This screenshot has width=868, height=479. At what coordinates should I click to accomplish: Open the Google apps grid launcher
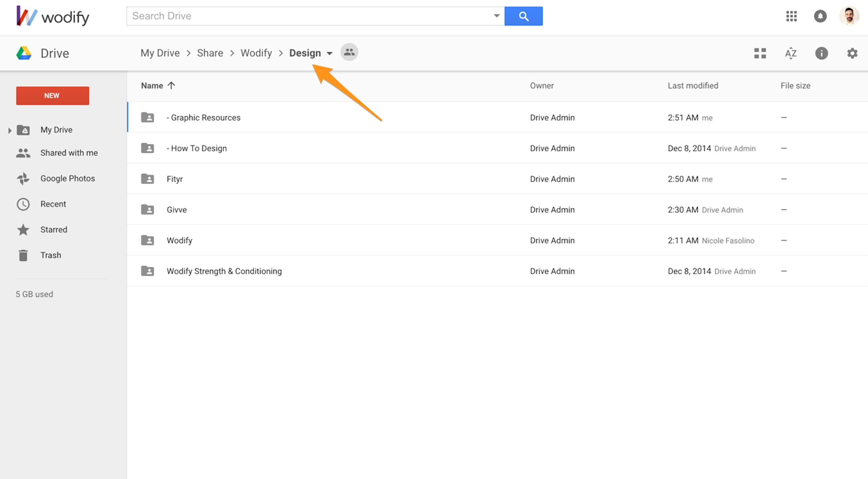coord(791,16)
